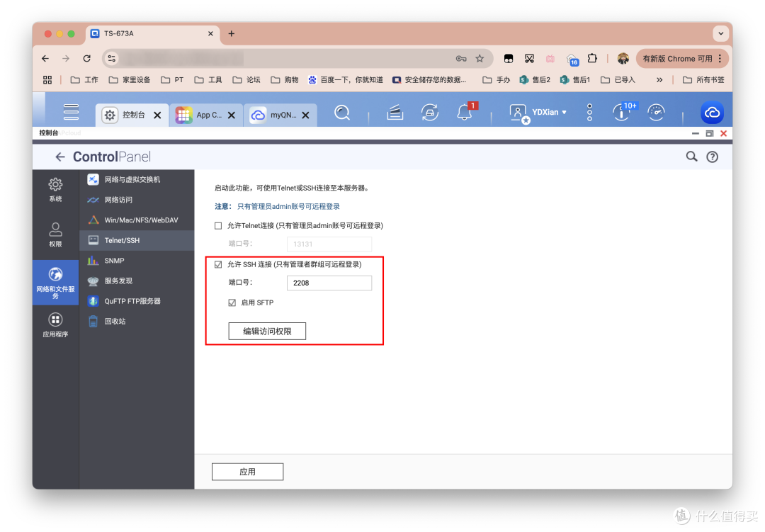Open the QTS main menu hamburger icon
This screenshot has height=532, width=765.
point(71,112)
